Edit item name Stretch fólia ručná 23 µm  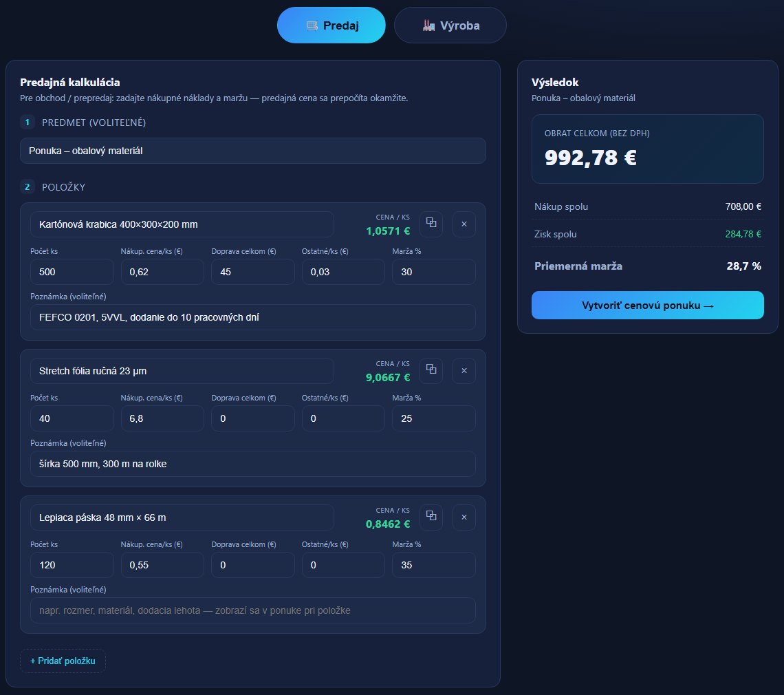click(x=182, y=371)
